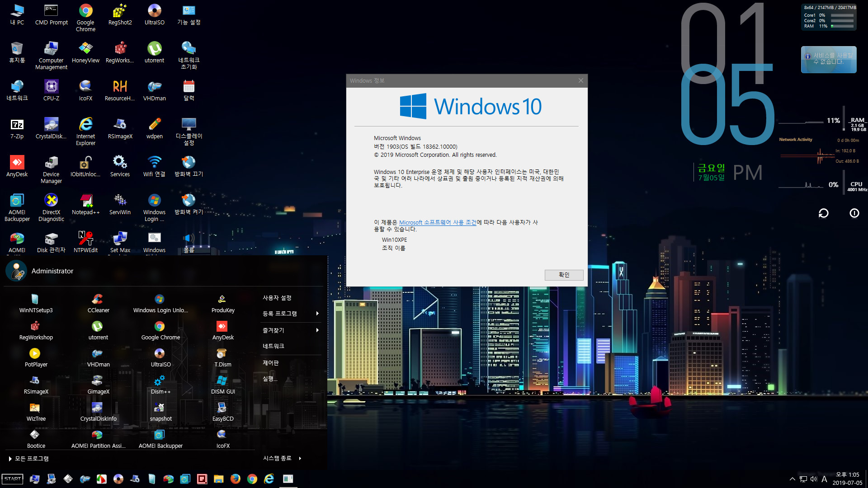
Task: Click 확인 button in Windows 정보
Action: coord(564,275)
